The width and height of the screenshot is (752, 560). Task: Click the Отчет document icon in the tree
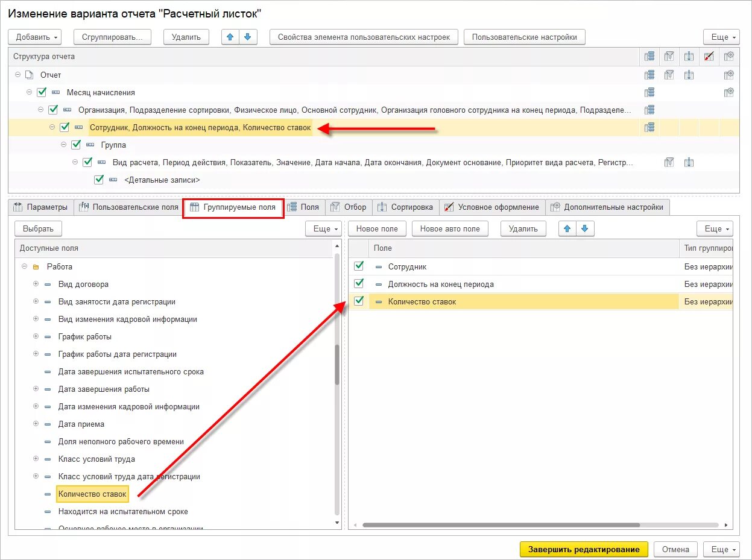click(x=29, y=75)
